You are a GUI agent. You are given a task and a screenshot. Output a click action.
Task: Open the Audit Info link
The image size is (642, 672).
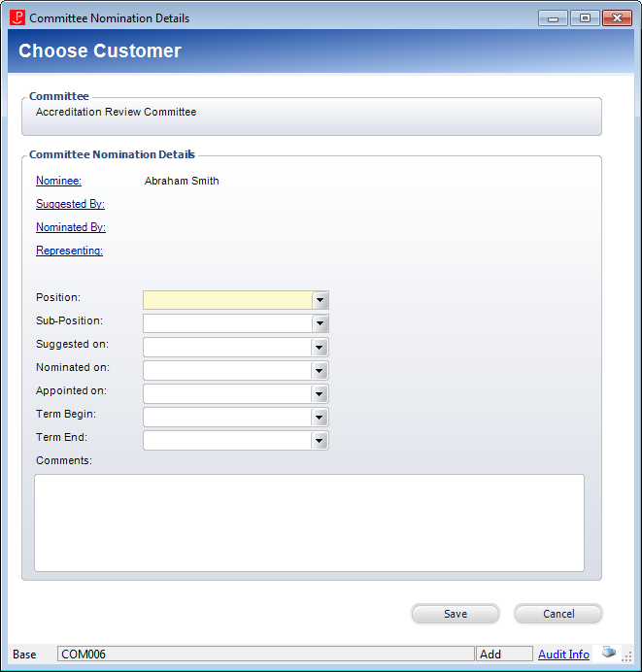(x=563, y=655)
